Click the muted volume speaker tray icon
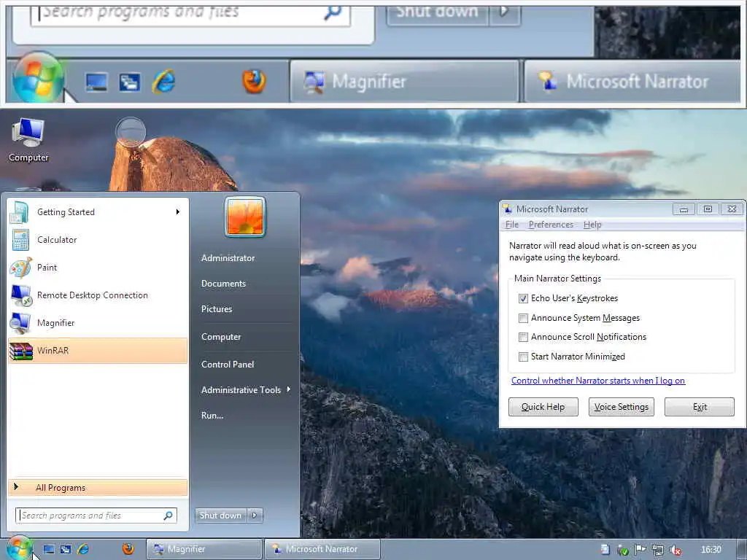Viewport: 747px width, 560px height. point(675,550)
